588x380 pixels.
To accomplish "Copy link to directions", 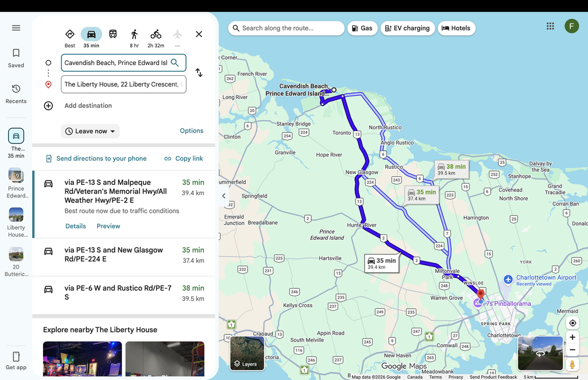I will [184, 158].
